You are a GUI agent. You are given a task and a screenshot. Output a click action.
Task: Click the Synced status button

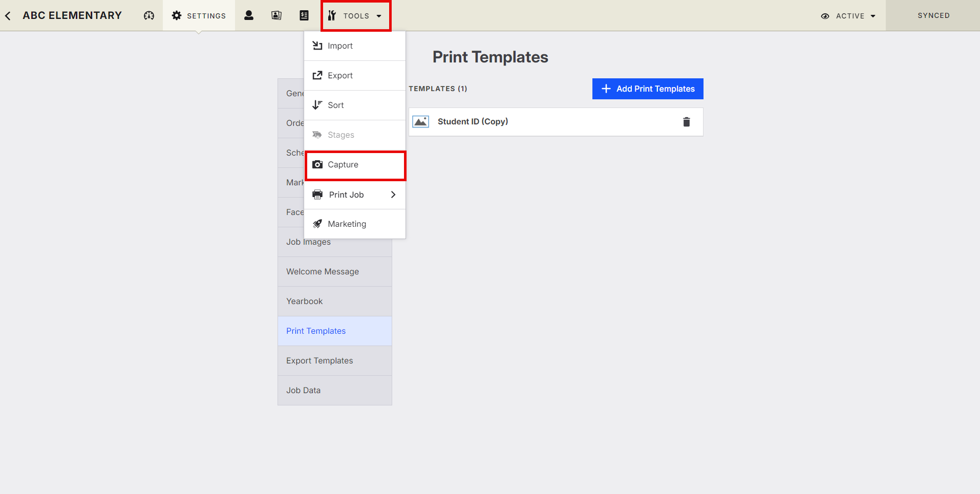click(933, 16)
